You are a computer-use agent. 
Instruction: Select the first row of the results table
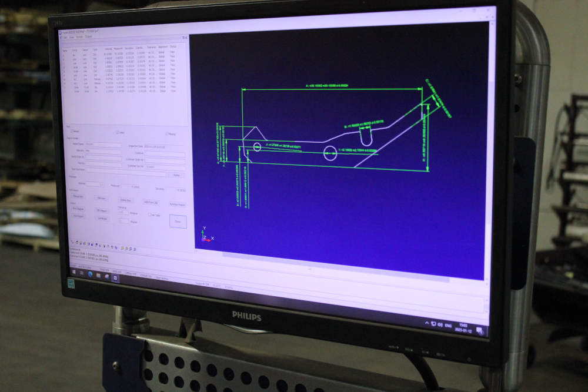click(x=119, y=55)
